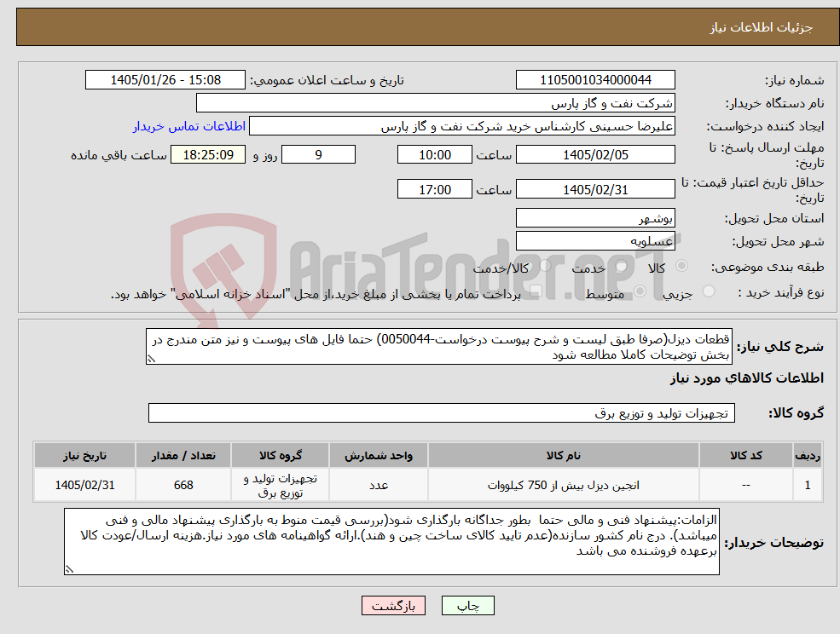840x634 pixels.
Task: Click the table group cell تجهیزات تولید و توزیع برق
Action: click(281, 485)
